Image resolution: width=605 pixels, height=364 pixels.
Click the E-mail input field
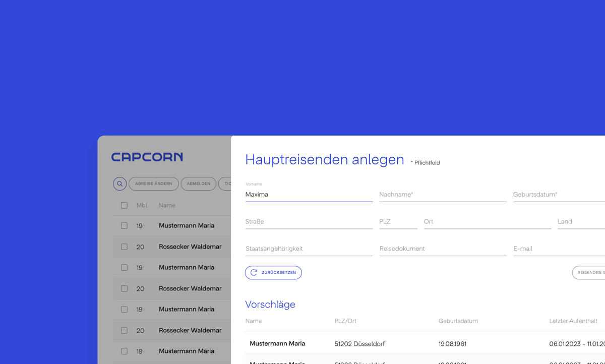click(x=559, y=249)
